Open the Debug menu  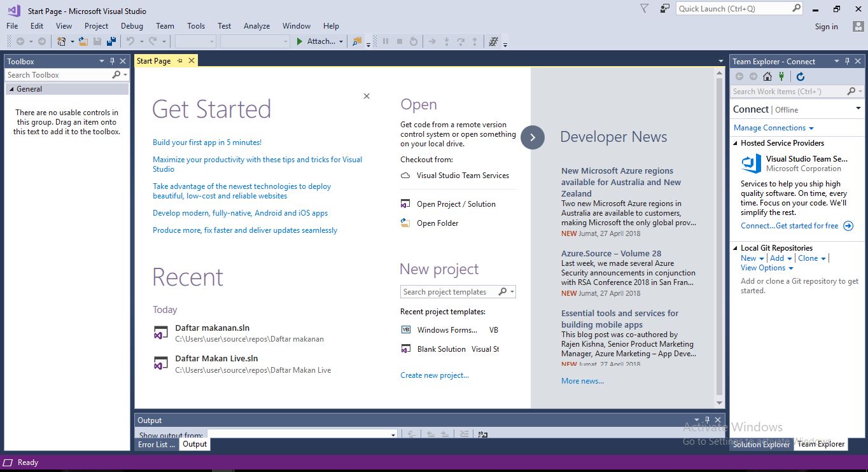pyautogui.click(x=132, y=26)
